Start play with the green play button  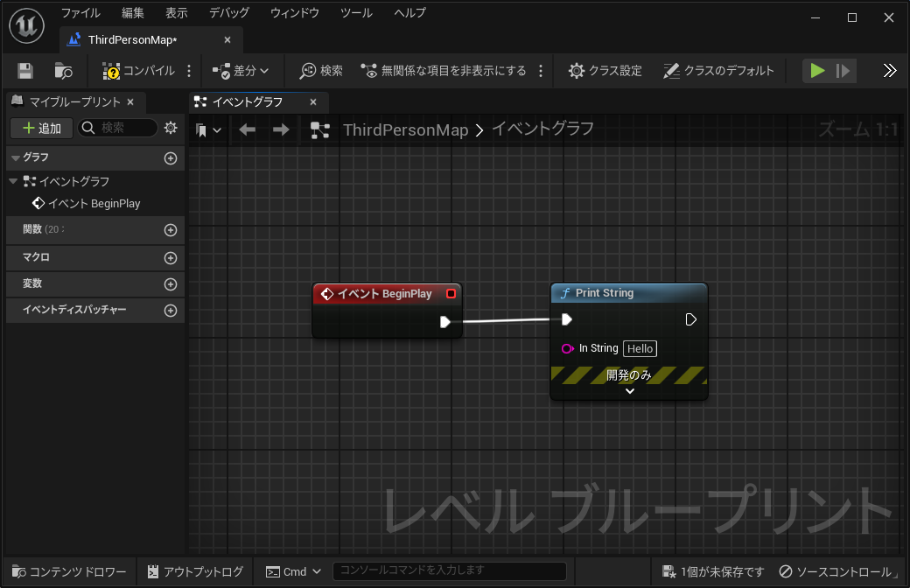[x=816, y=70]
